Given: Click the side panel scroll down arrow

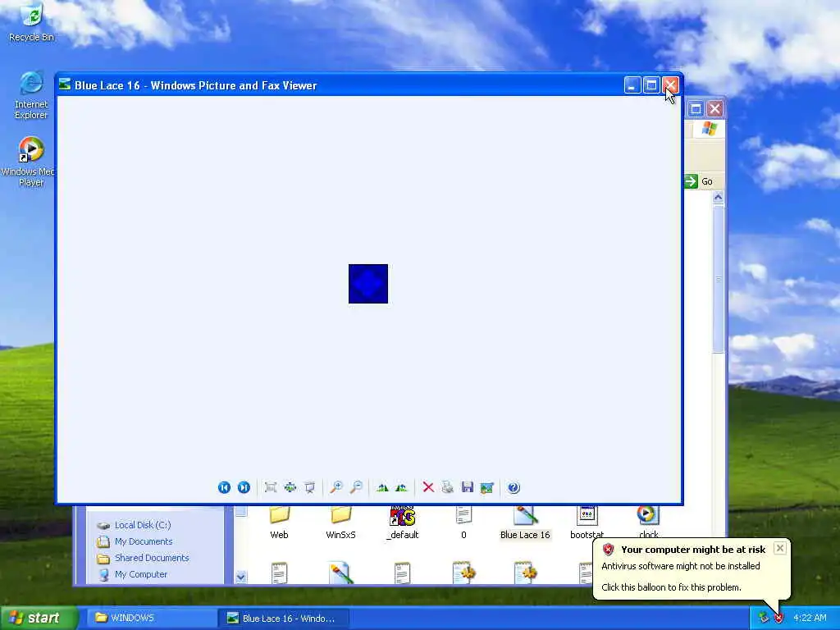Looking at the screenshot, I should (x=241, y=577).
